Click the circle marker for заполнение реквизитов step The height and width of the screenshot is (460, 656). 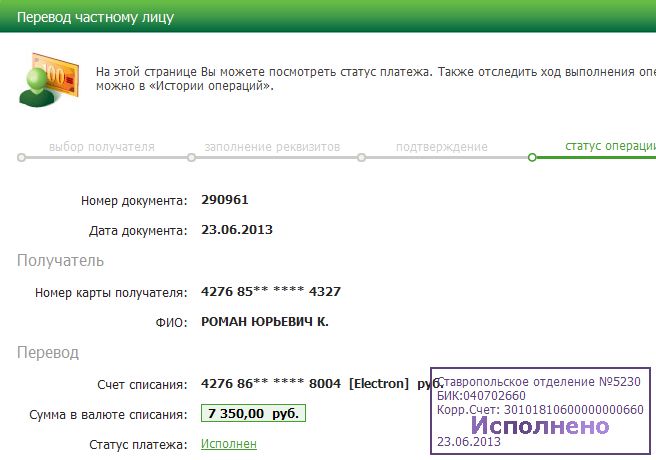[191, 157]
